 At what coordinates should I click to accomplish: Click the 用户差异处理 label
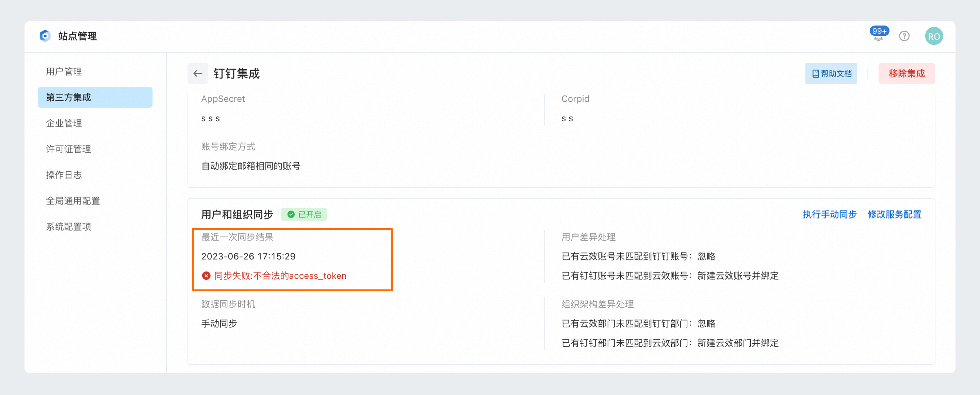click(x=589, y=237)
